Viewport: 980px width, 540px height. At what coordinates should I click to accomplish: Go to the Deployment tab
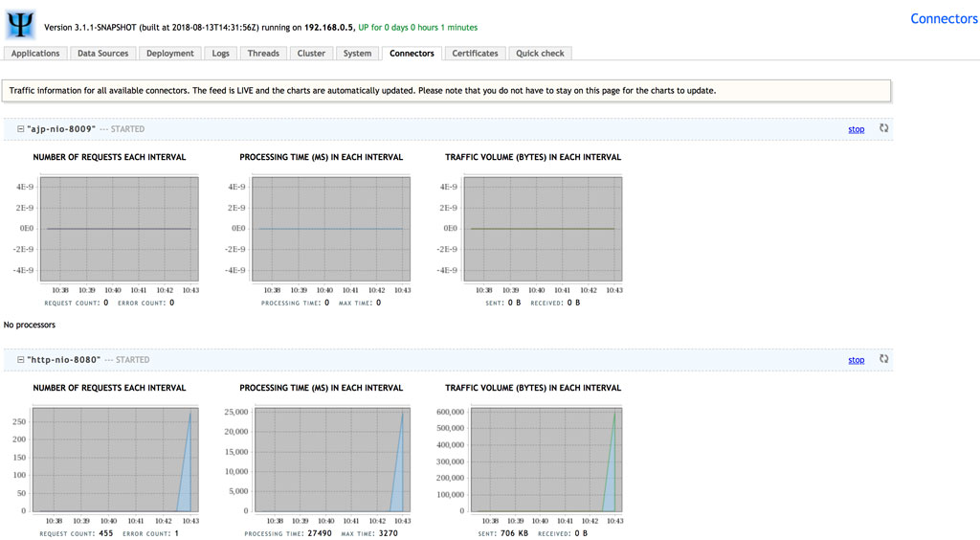[x=170, y=53]
